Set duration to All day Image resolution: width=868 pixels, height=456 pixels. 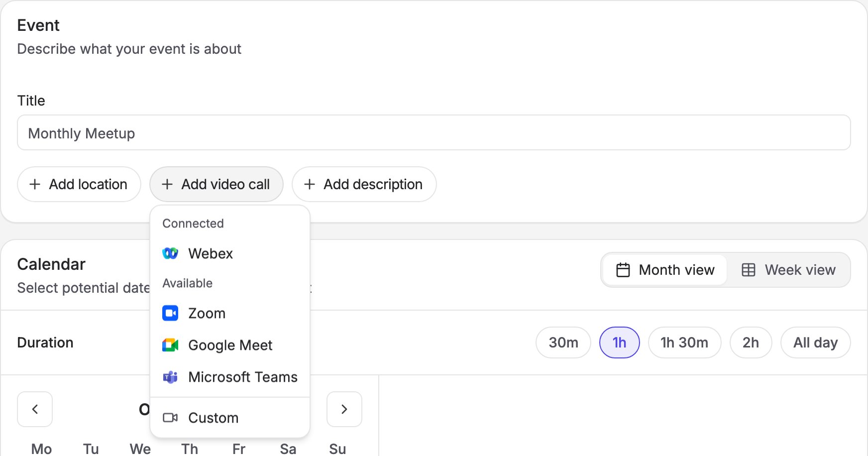pyautogui.click(x=816, y=342)
